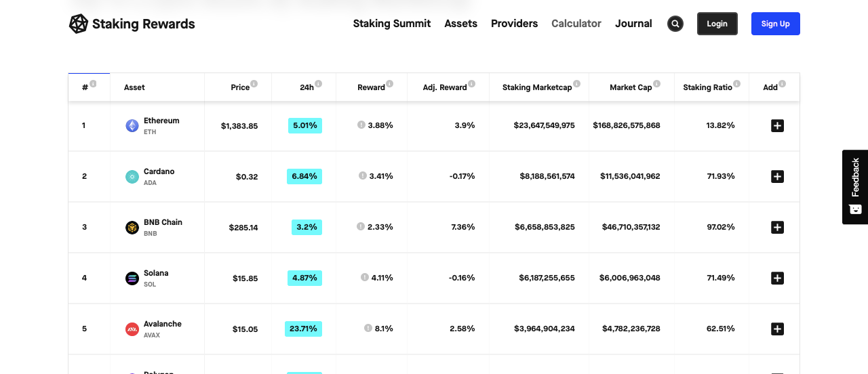Click info icon beside Cardano 3.41% reward
Screen dimensions: 868x374
[363, 175]
